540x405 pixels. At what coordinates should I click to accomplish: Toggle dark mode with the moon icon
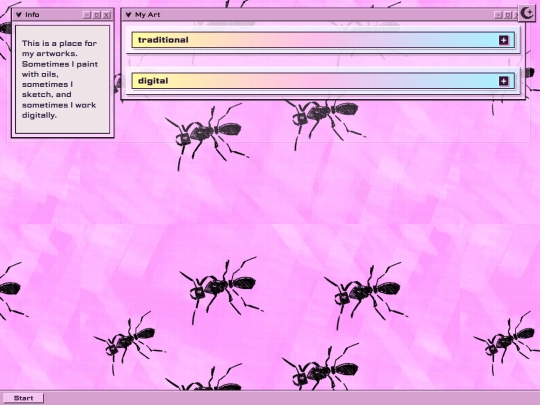[527, 13]
